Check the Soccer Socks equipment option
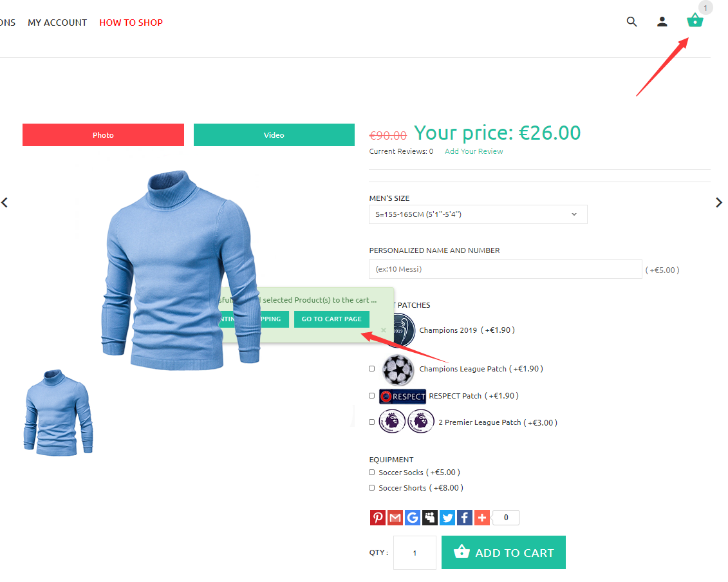 [371, 473]
